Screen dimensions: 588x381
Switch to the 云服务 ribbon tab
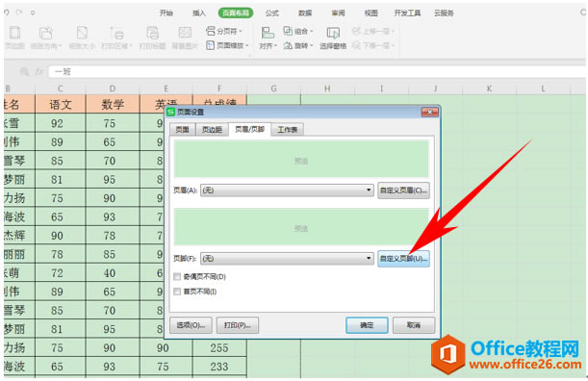[444, 13]
